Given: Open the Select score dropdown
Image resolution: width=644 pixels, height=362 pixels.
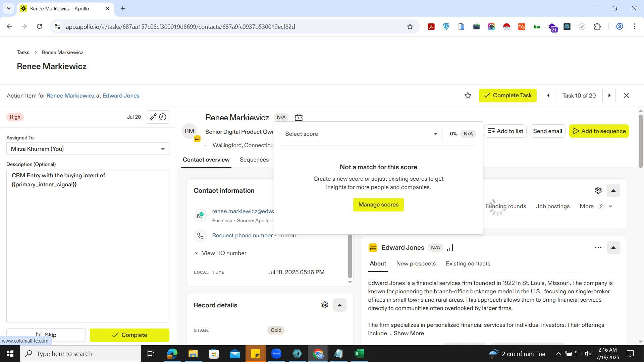Looking at the screenshot, I should click(361, 134).
